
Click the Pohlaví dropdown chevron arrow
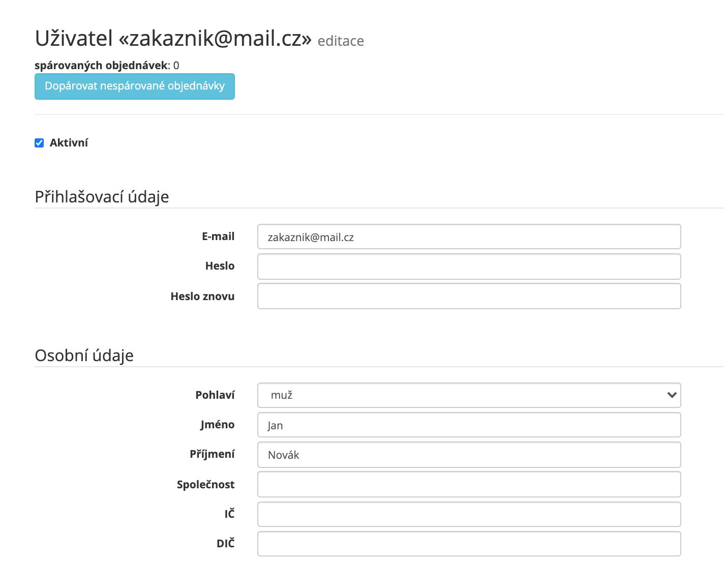[x=672, y=395]
